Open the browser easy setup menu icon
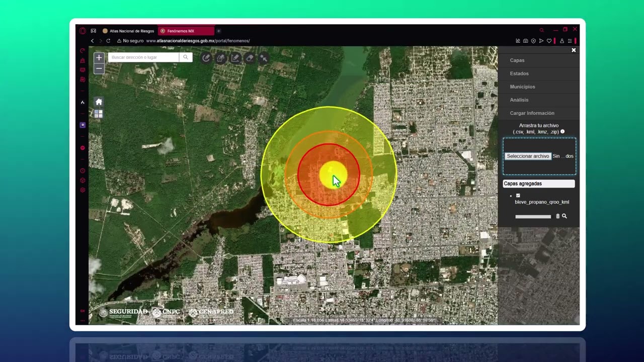This screenshot has width=644, height=362. tap(570, 41)
